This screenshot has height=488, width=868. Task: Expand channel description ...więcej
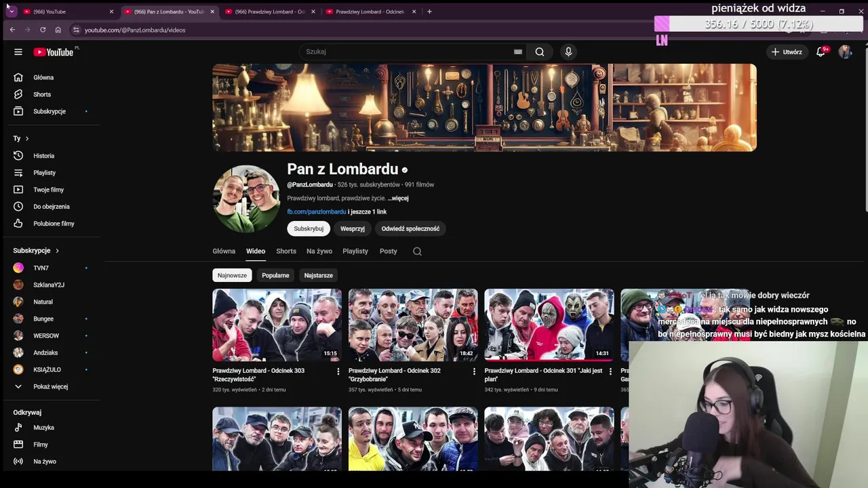398,199
